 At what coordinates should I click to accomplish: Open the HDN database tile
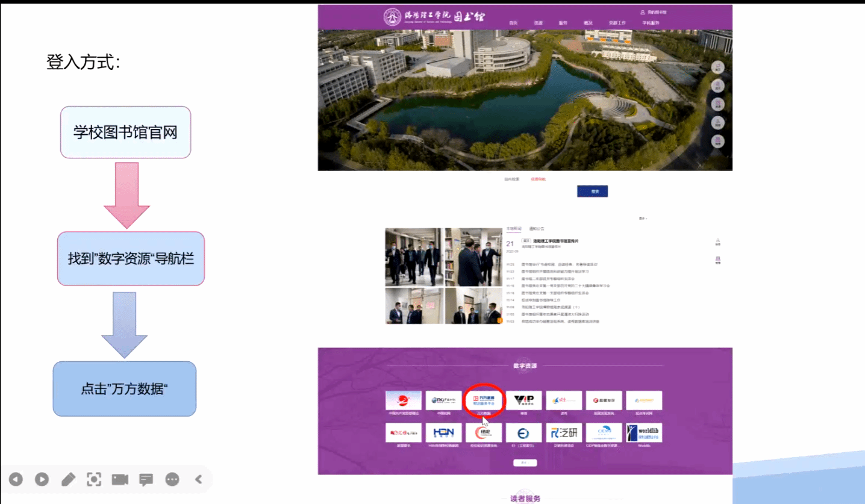pyautogui.click(x=443, y=432)
